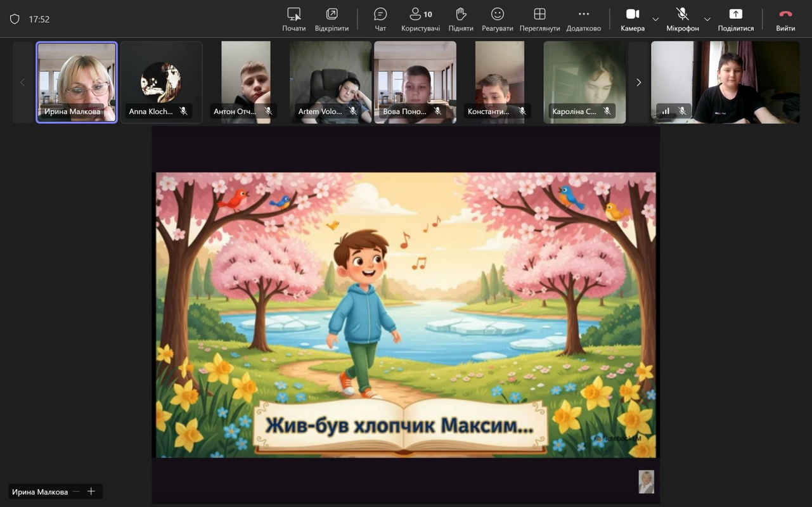Select Ирина Малкова's video thumbnail

pos(77,82)
